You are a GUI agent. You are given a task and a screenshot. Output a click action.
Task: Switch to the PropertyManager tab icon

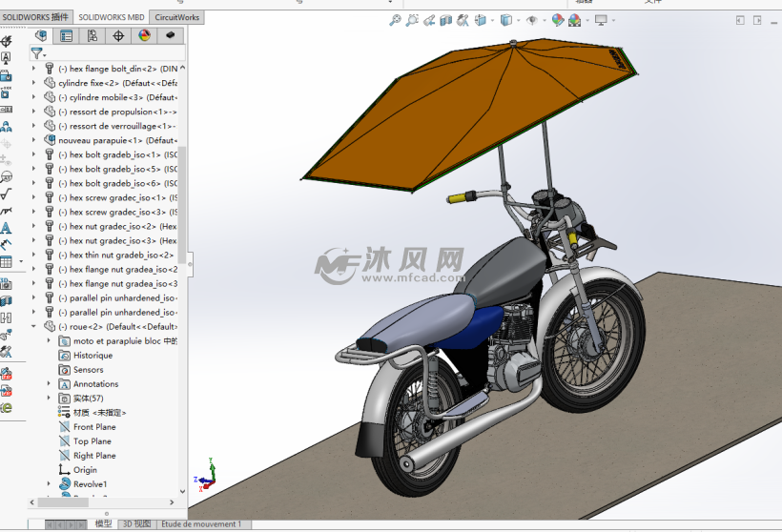click(x=66, y=36)
